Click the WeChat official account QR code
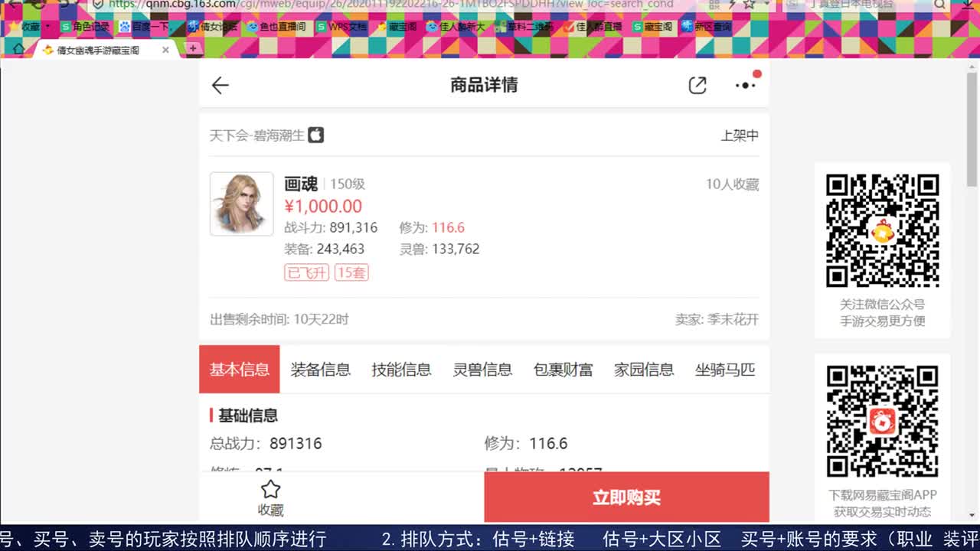The image size is (980, 551). pos(882,230)
